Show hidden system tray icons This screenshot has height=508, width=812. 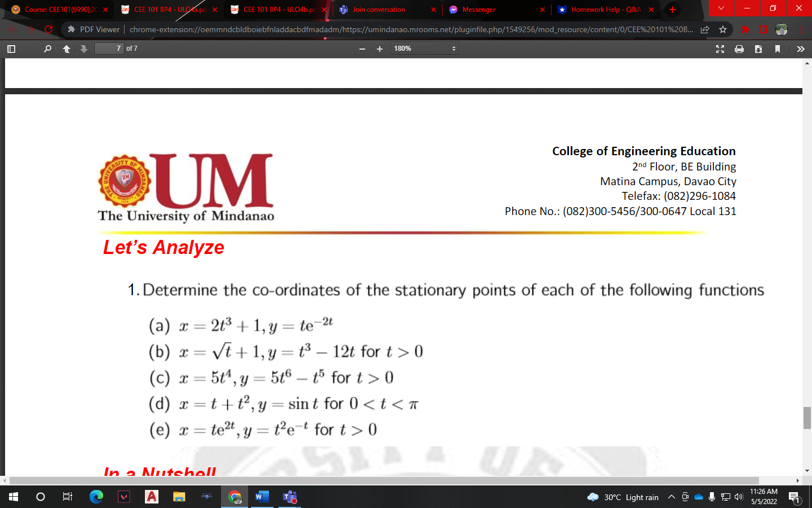(x=671, y=497)
